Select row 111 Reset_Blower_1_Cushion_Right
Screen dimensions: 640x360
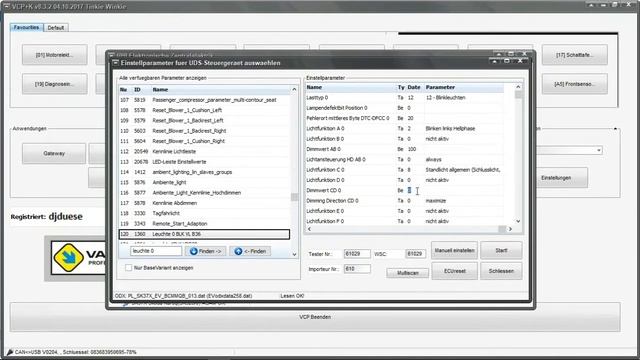tap(204, 141)
